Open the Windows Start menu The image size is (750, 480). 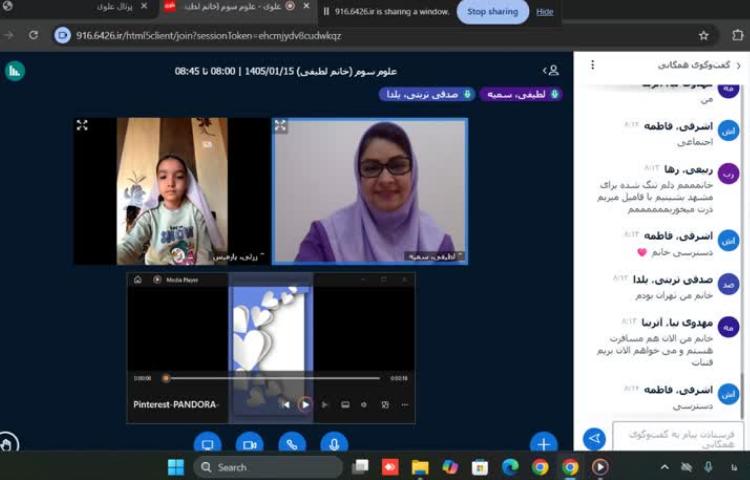tap(176, 467)
